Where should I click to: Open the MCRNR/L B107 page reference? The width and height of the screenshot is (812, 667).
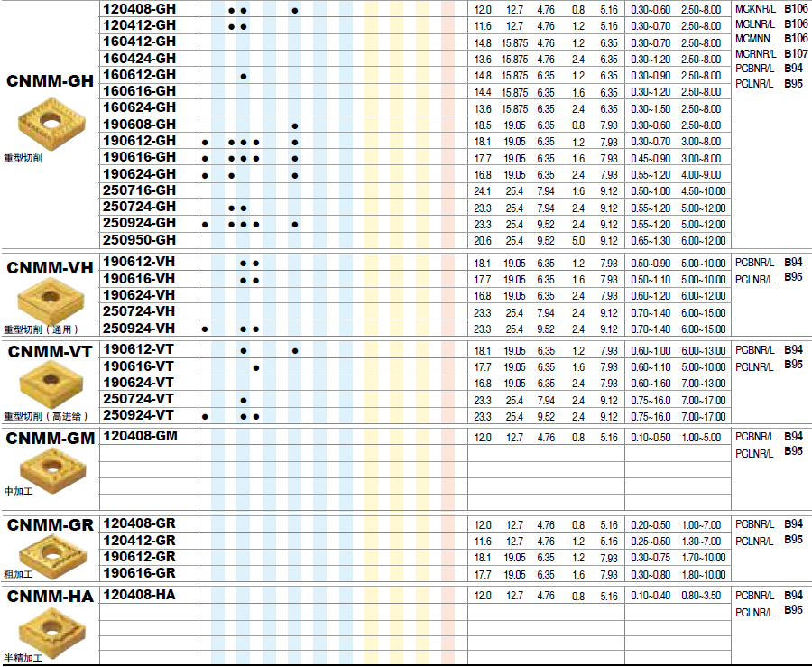point(771,53)
